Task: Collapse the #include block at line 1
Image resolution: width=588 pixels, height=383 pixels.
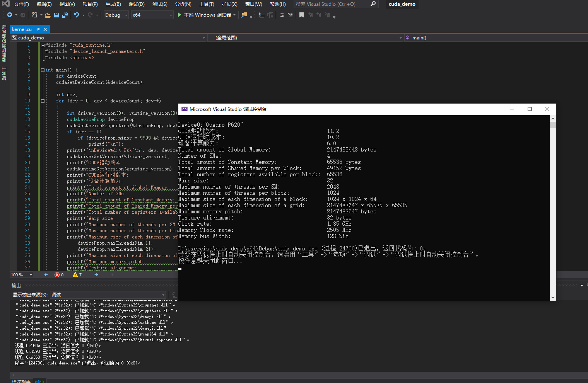Action: tap(43, 45)
